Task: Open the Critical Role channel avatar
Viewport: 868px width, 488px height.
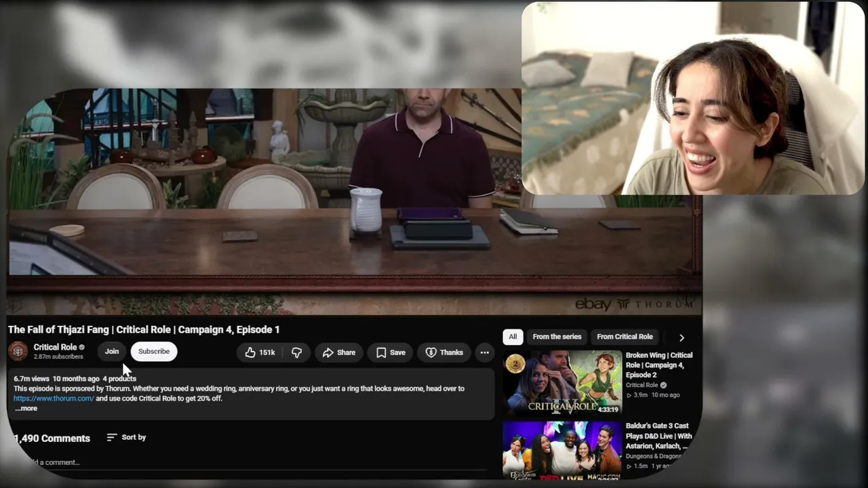Action: (18, 351)
